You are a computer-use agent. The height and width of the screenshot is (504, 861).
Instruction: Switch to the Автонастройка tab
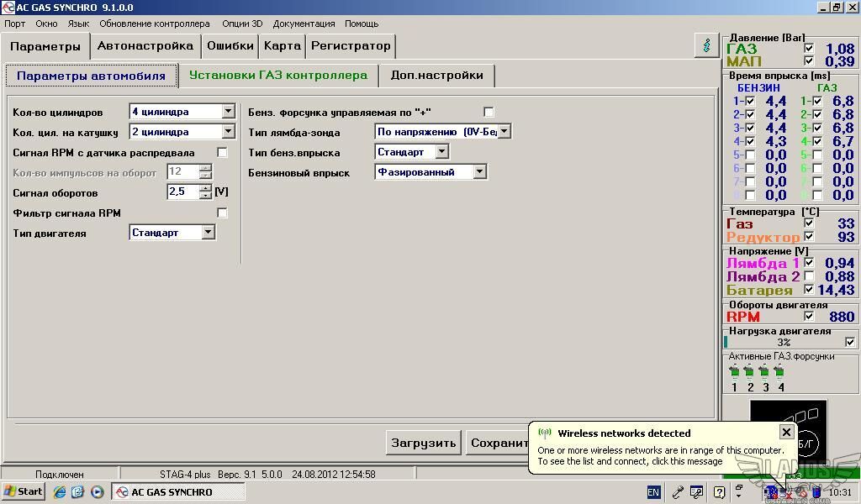[x=145, y=45]
